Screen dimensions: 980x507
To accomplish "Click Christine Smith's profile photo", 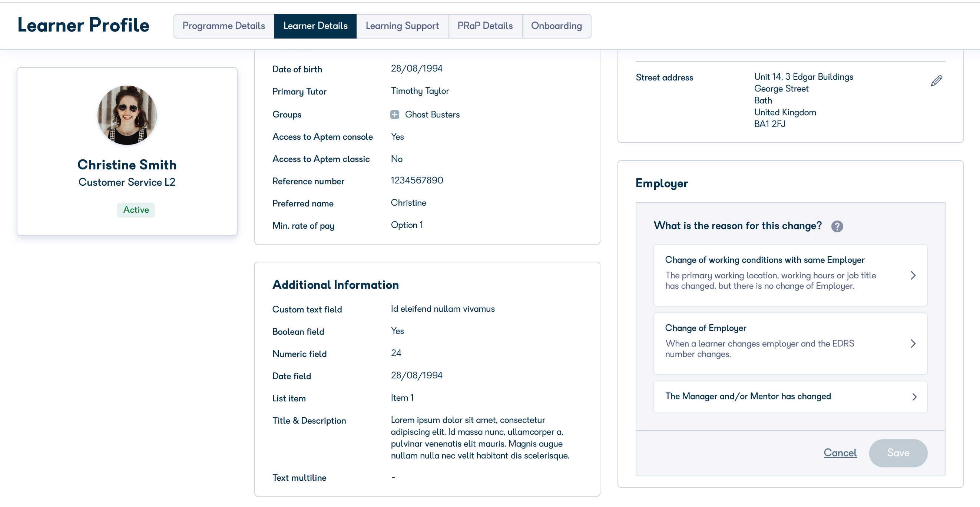I will [127, 115].
